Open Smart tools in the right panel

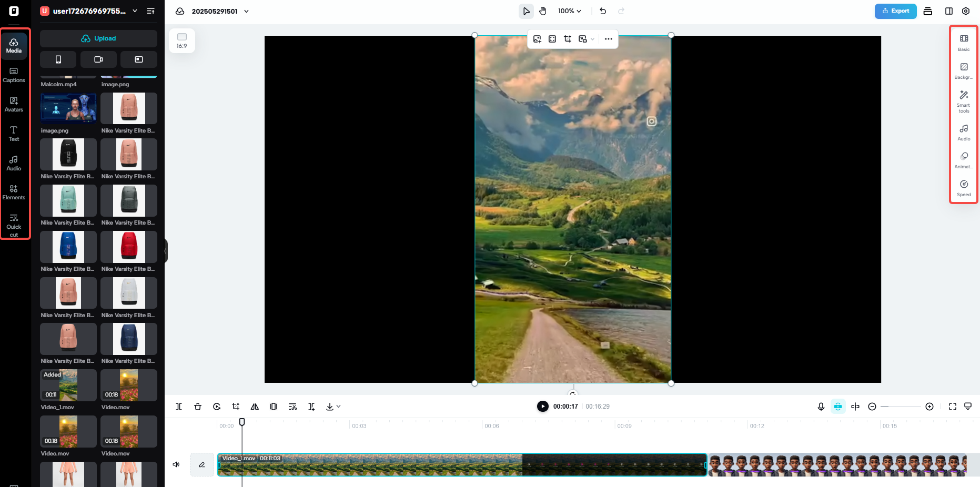(963, 101)
